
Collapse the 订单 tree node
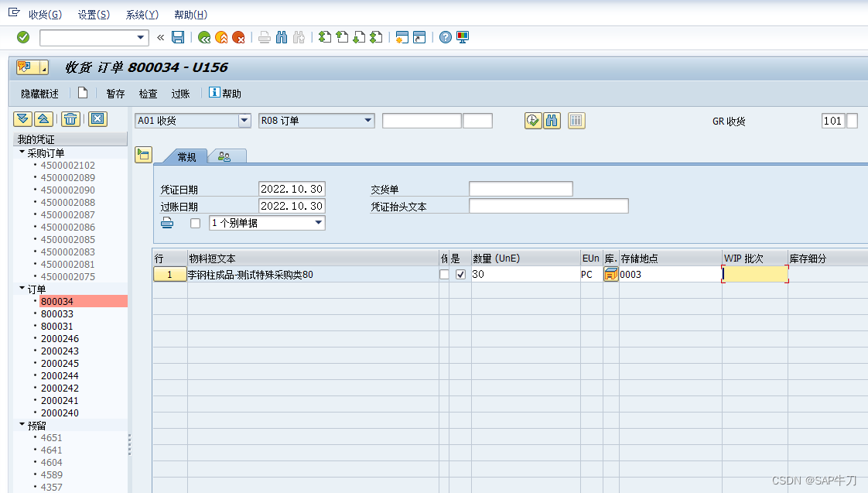[x=22, y=288]
